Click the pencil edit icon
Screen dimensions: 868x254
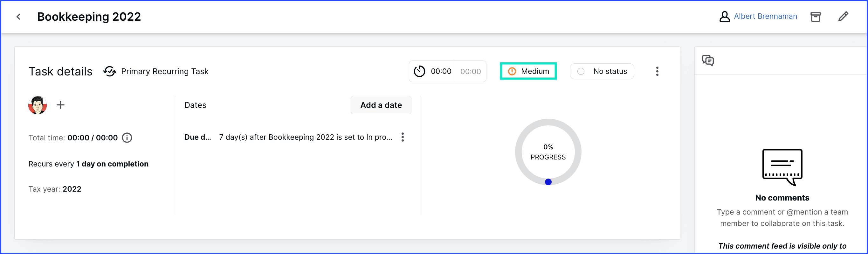coord(844,16)
